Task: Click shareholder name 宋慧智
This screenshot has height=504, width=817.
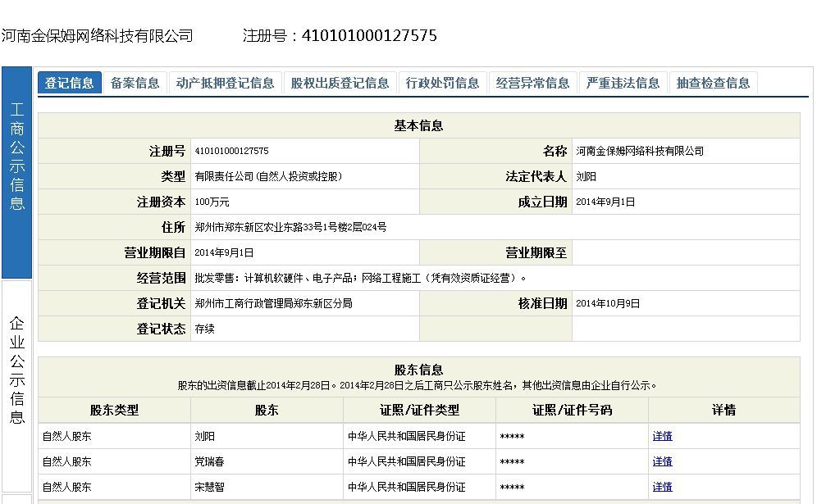Action: point(209,488)
